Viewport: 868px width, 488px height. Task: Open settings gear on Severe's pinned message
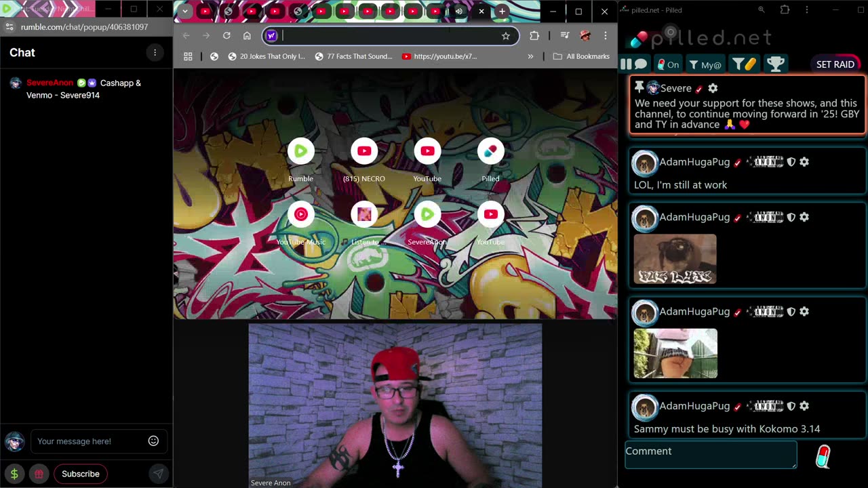pos(713,88)
